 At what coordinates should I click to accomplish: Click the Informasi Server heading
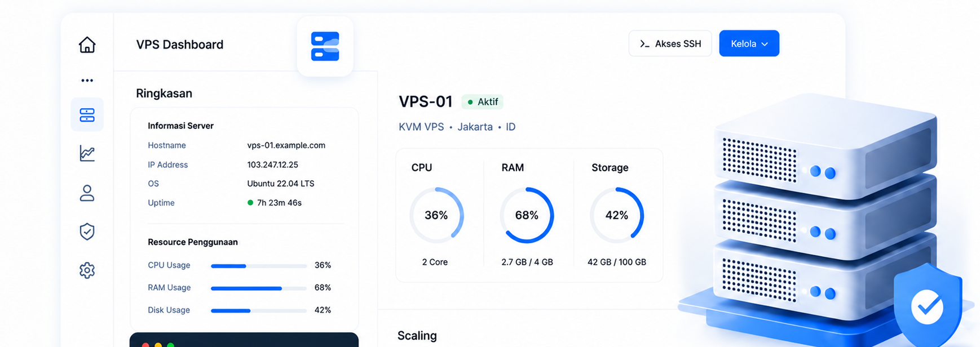180,126
